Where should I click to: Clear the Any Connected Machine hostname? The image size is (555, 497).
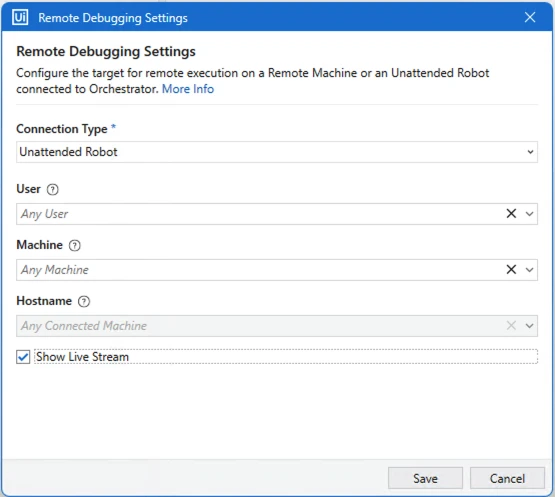(x=511, y=325)
